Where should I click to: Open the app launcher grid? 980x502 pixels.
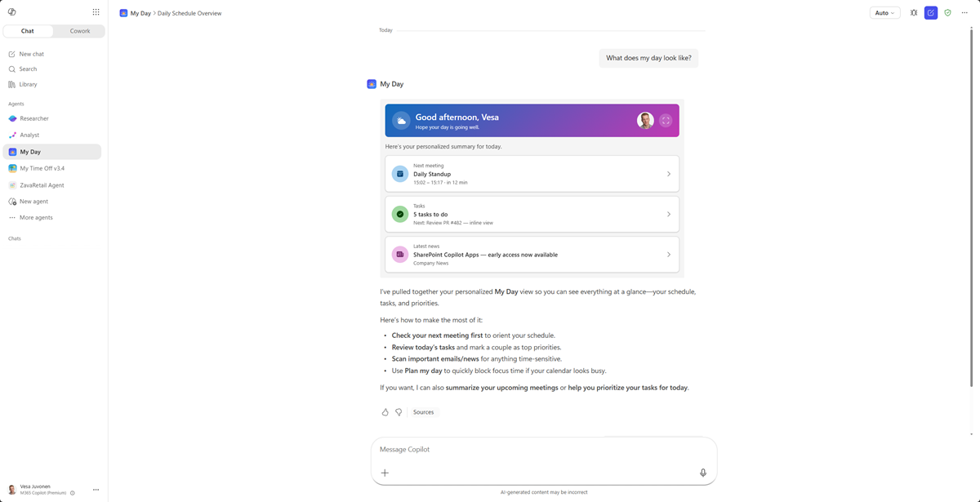click(x=96, y=12)
